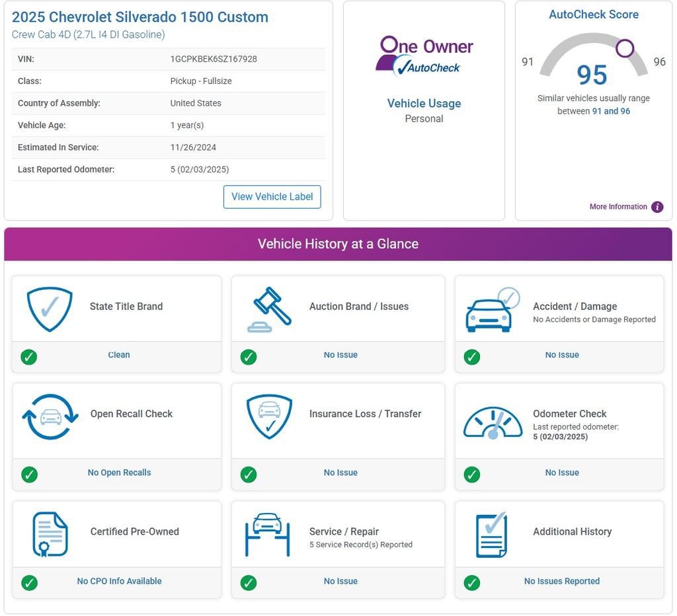
Task: Click green checkmark in Insurance Loss card
Action: click(x=249, y=475)
